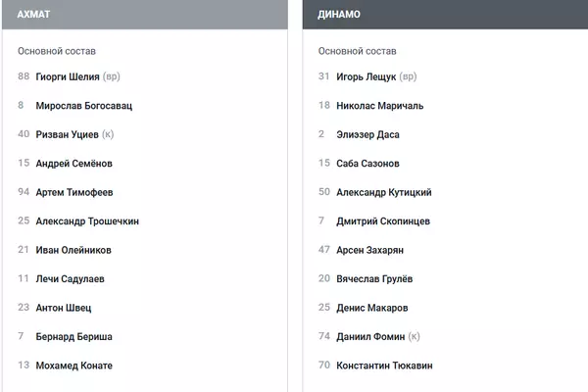Click the ДИНАМО team header

click(340, 14)
